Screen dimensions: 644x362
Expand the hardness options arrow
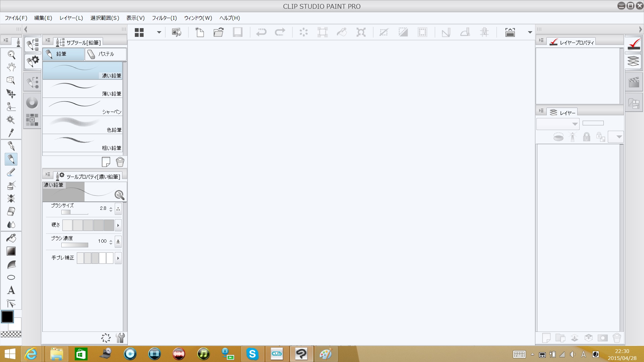pos(118,225)
